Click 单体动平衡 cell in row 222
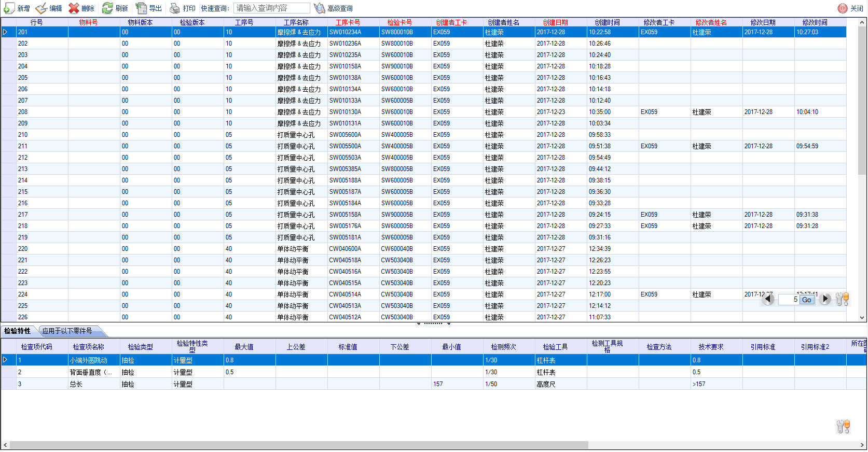Image resolution: width=868 pixels, height=452 pixels. tap(301, 272)
